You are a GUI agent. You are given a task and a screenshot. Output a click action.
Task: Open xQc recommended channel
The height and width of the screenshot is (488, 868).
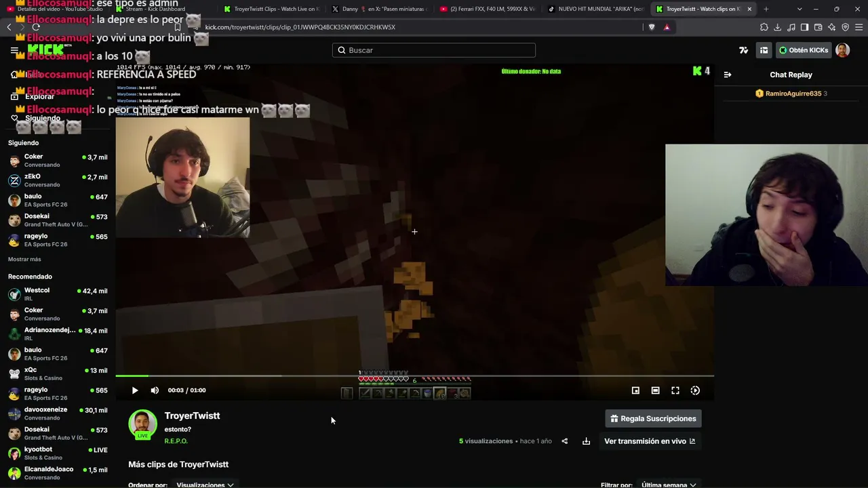pos(58,373)
